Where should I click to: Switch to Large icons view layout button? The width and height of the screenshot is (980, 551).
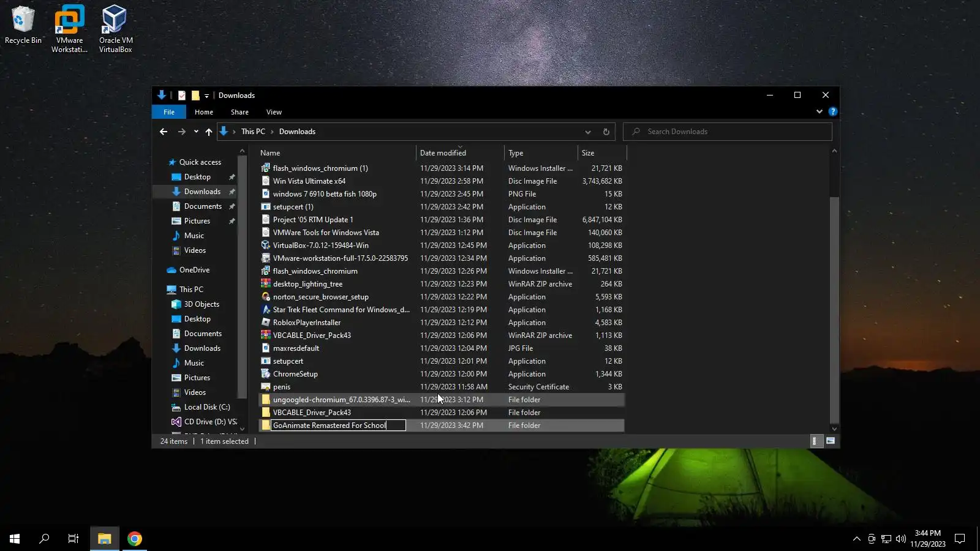[x=831, y=441]
